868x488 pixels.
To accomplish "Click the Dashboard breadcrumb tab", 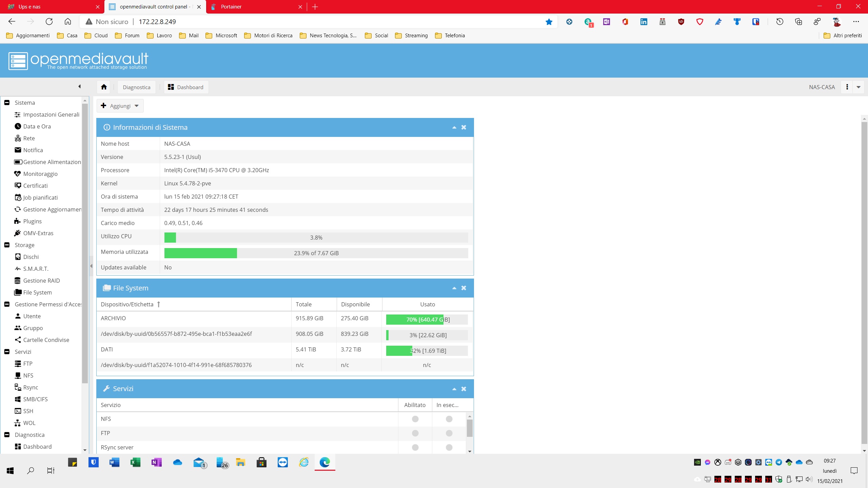I will [186, 87].
